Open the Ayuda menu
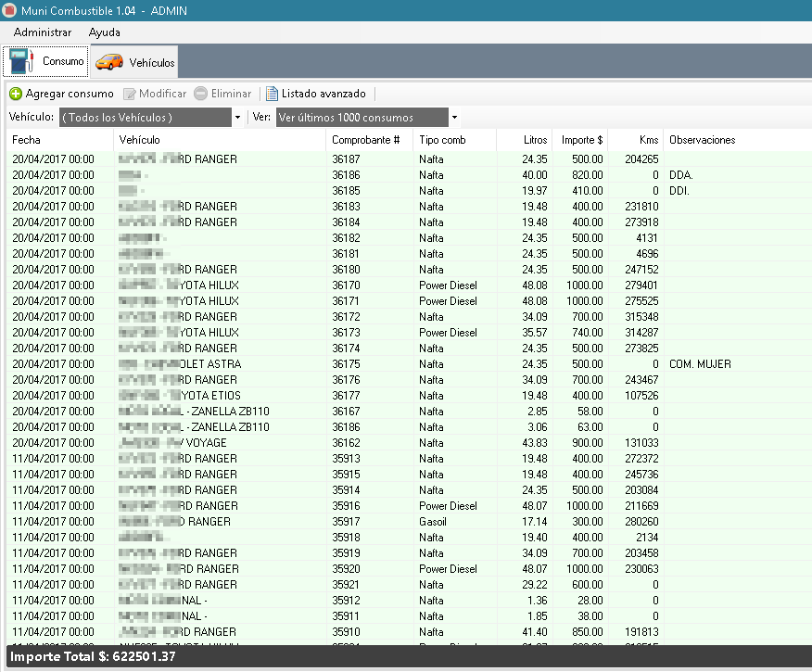Viewport: 812px width, 672px height. pyautogui.click(x=105, y=32)
